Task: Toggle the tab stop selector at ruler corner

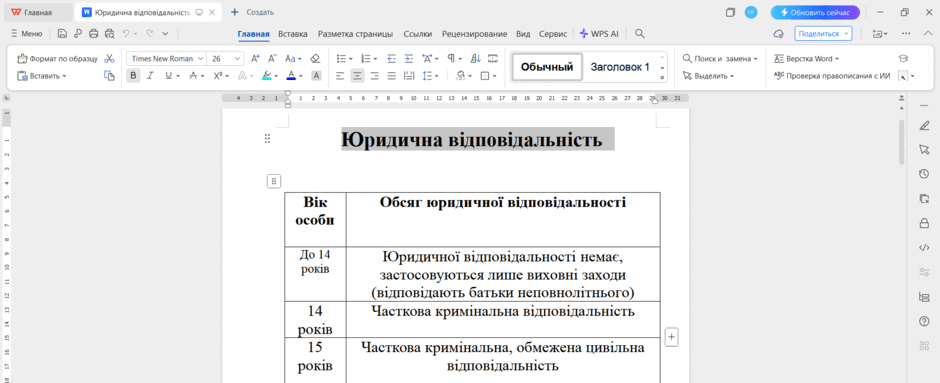Action: 7,98
